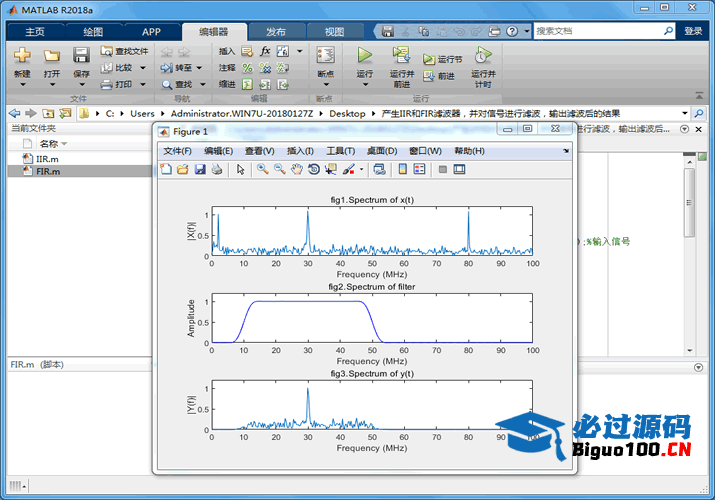This screenshot has height=500, width=715.
Task: Select FIR.m in the current folder list
Action: tap(79, 171)
